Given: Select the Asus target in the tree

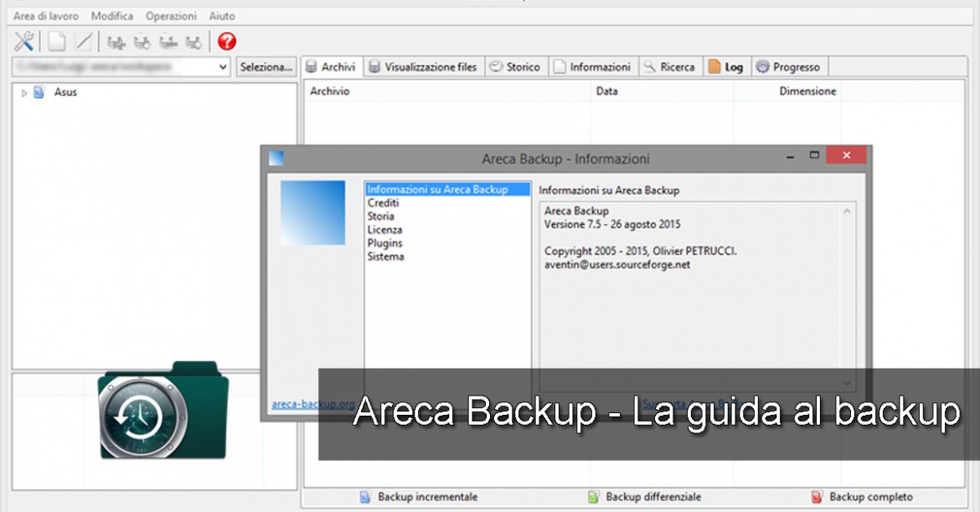Looking at the screenshot, I should click(65, 92).
